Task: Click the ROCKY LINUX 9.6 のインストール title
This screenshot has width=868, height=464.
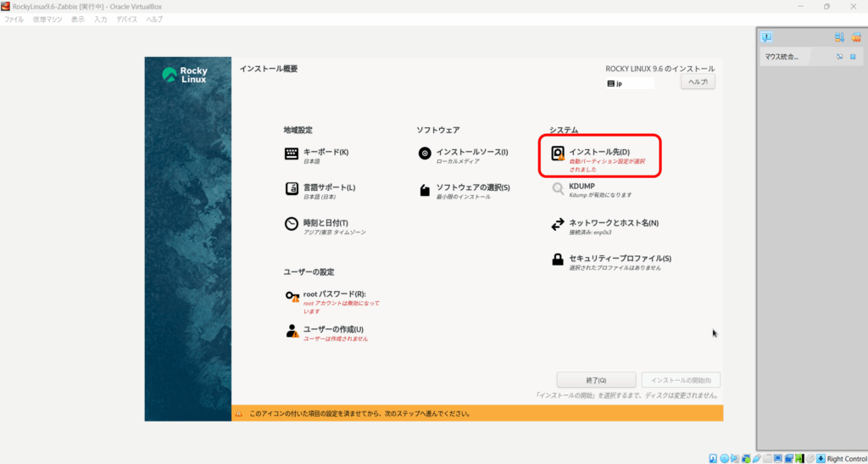Action: [x=659, y=69]
